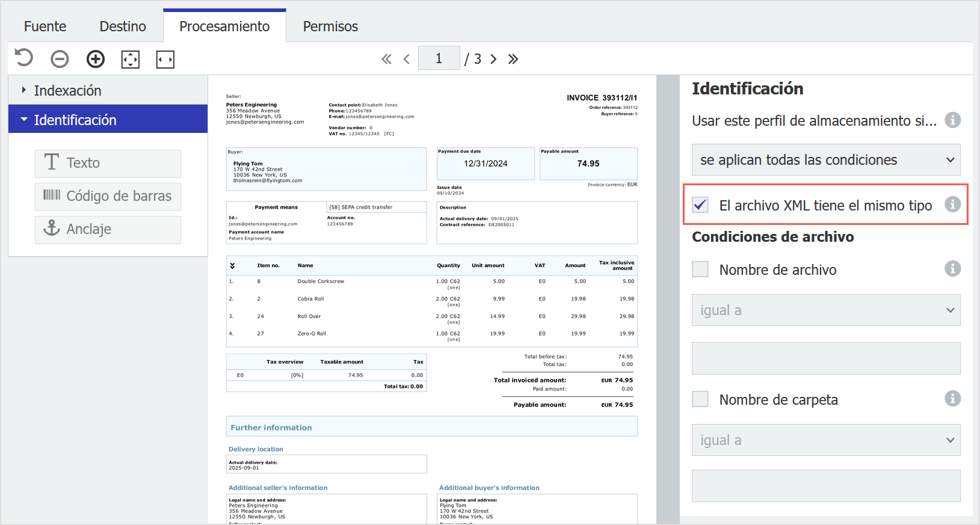Go to the previous page
The height and width of the screenshot is (525, 980).
click(407, 59)
